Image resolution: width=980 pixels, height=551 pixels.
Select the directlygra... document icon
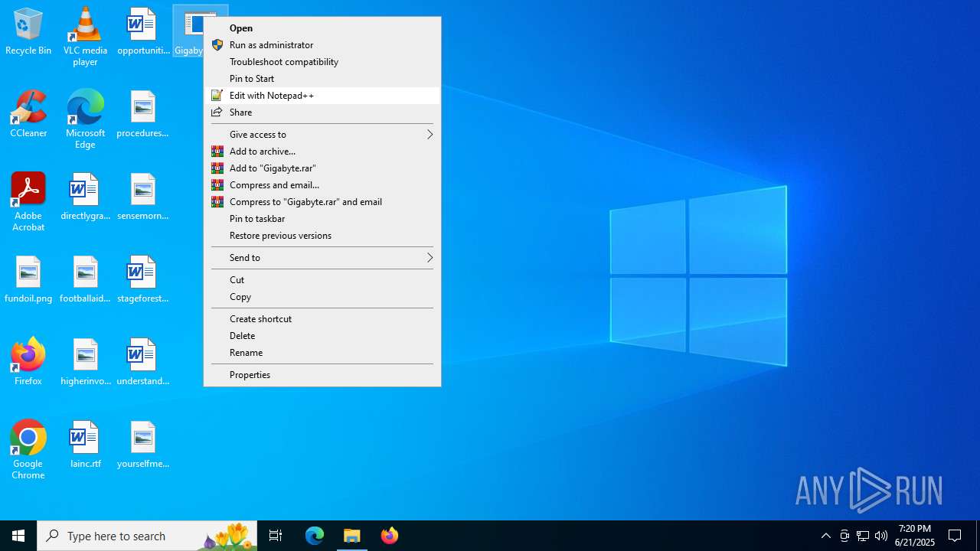point(85,197)
